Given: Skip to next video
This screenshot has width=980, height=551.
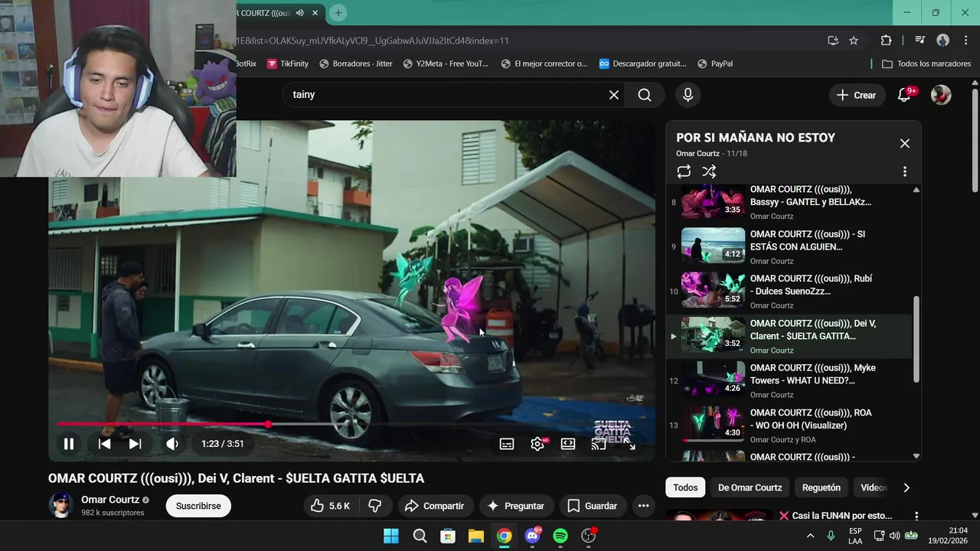Looking at the screenshot, I should (x=135, y=444).
